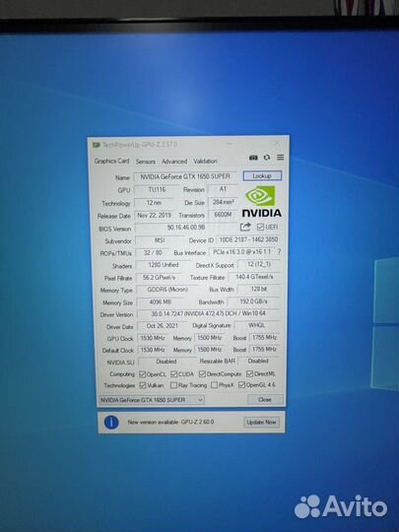Click the Release Date value Nov 22, 2019
This screenshot has height=532, width=399.
point(154,215)
